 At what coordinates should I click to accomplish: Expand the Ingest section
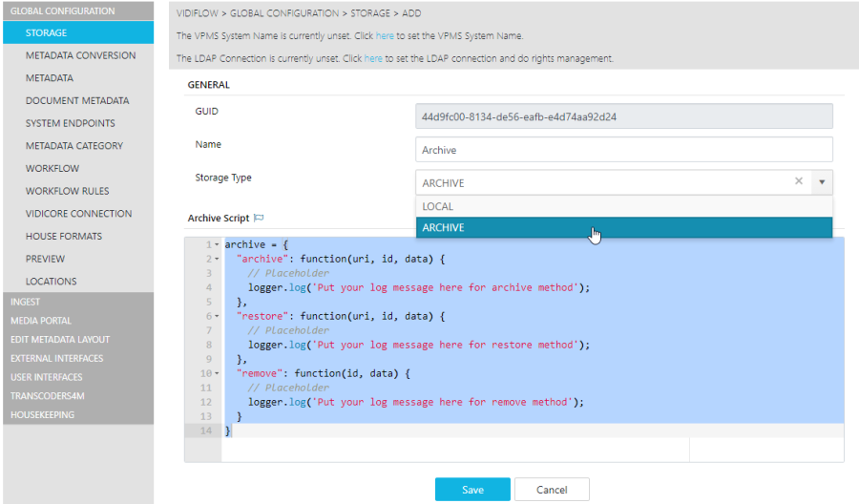pyautogui.click(x=26, y=302)
